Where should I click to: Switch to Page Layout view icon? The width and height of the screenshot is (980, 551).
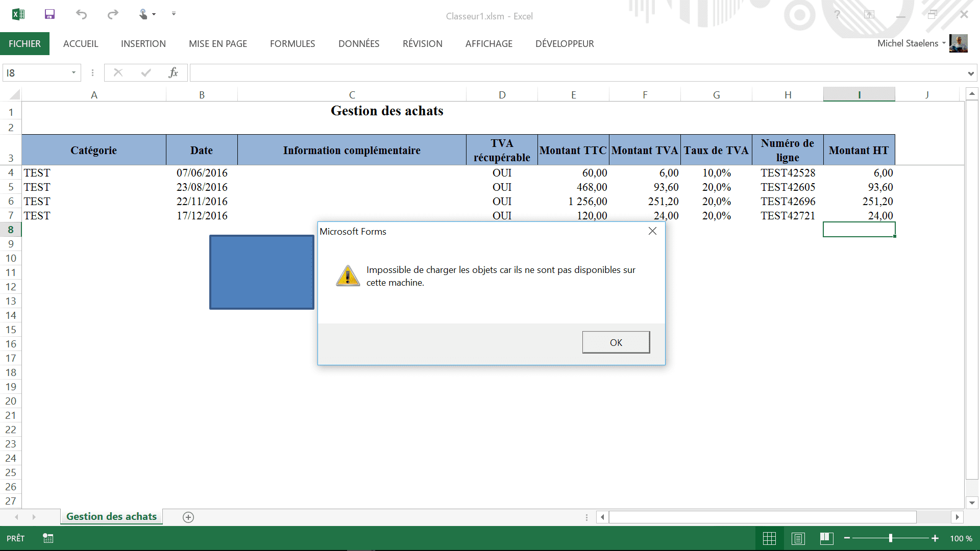(798, 538)
